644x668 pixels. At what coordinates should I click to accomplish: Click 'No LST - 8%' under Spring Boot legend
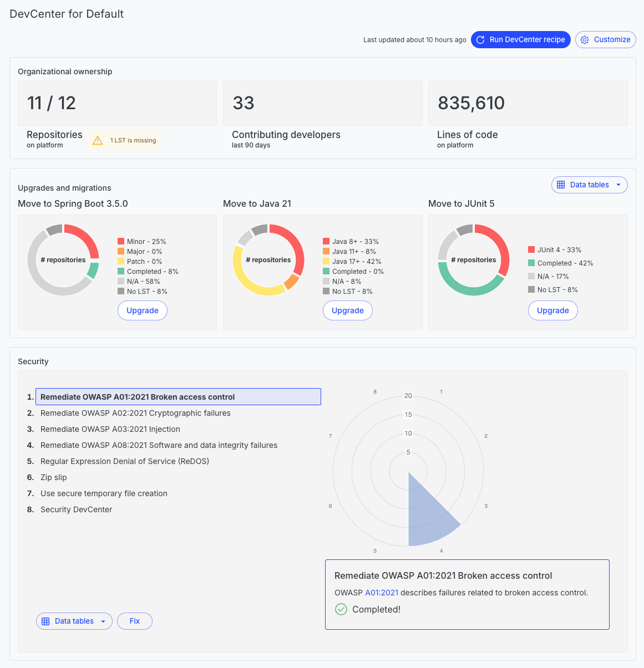tap(147, 292)
